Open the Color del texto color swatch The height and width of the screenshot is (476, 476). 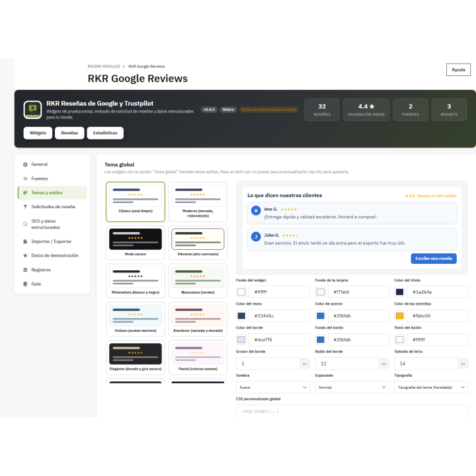pos(241,316)
